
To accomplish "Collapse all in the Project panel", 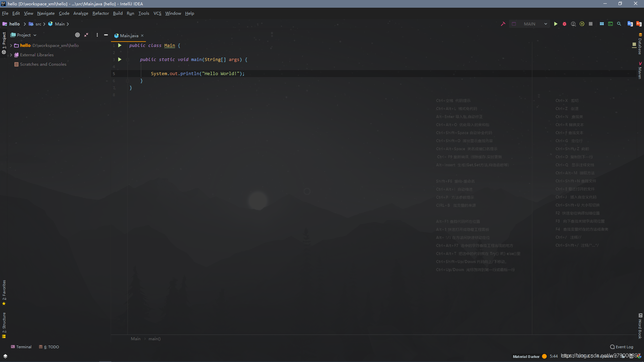I will (x=86, y=35).
